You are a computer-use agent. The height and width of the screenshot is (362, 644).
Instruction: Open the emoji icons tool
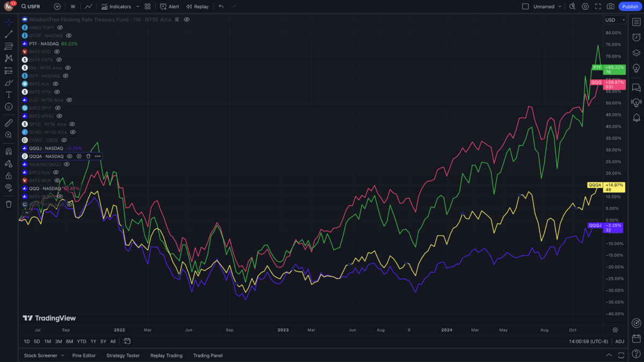click(9, 107)
